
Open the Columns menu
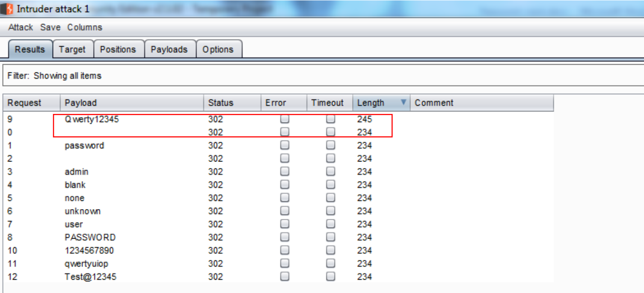coord(85,27)
